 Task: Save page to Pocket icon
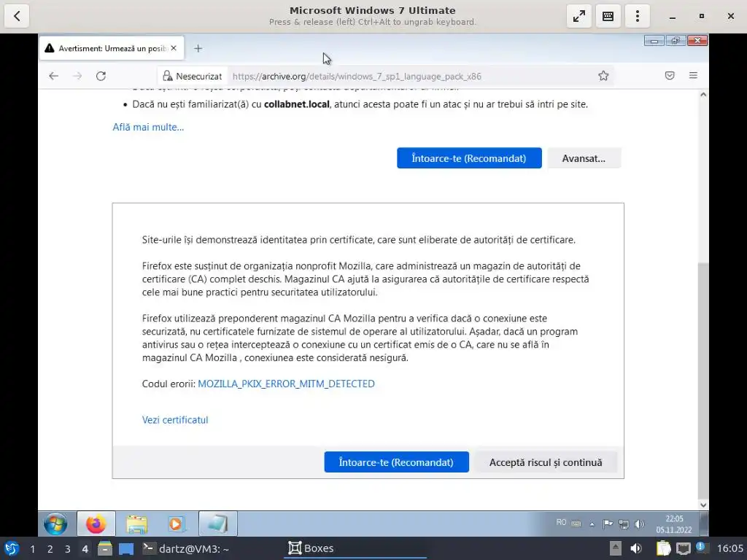(670, 75)
